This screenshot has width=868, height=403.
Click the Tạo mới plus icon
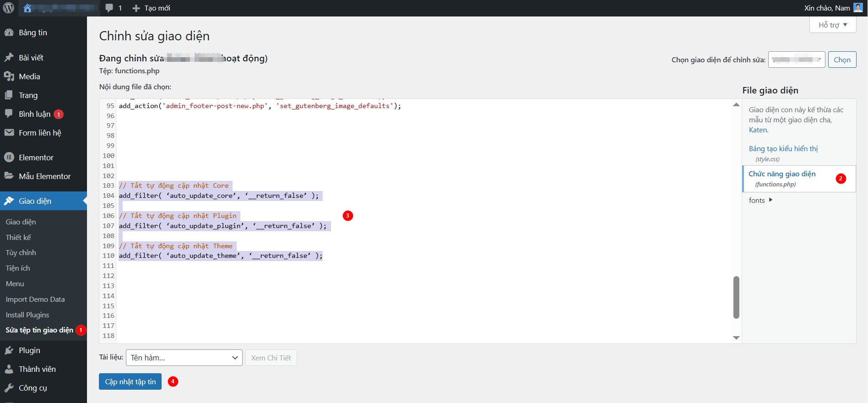click(x=136, y=8)
